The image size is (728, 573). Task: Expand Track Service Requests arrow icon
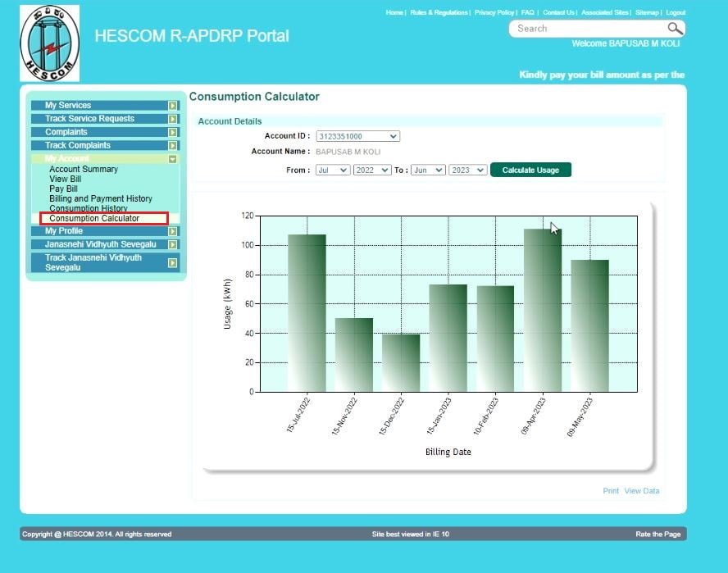tap(172, 119)
